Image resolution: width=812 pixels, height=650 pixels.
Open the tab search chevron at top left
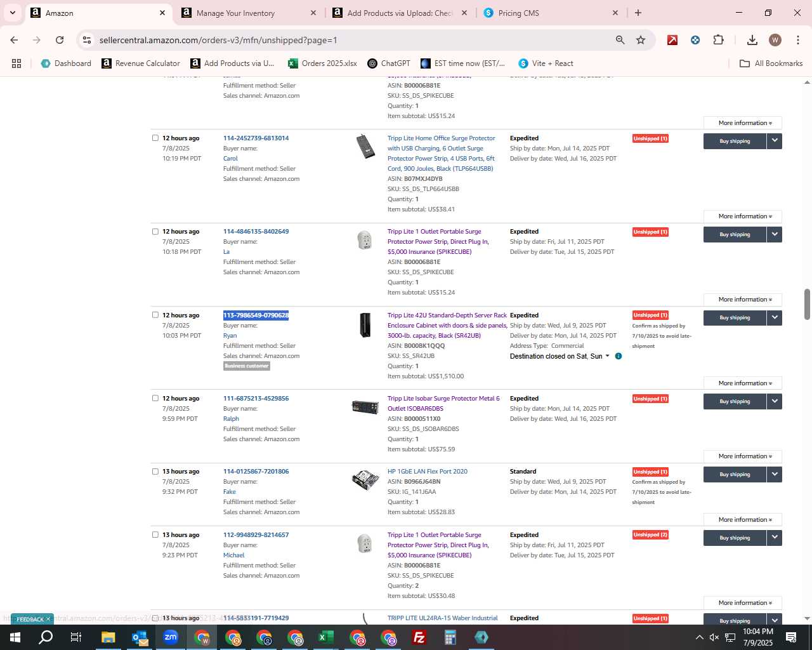click(x=12, y=13)
